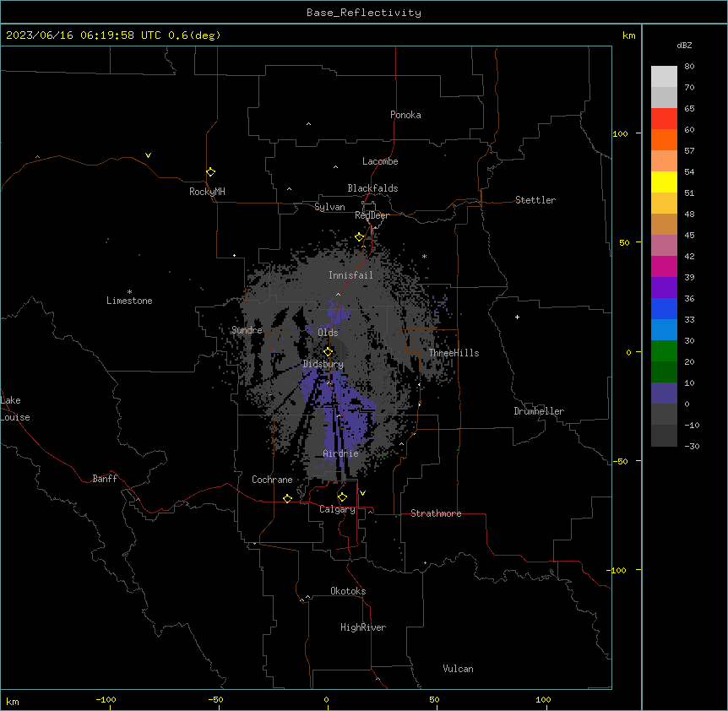
Task: Click the Limestone label
Action: pos(129,301)
